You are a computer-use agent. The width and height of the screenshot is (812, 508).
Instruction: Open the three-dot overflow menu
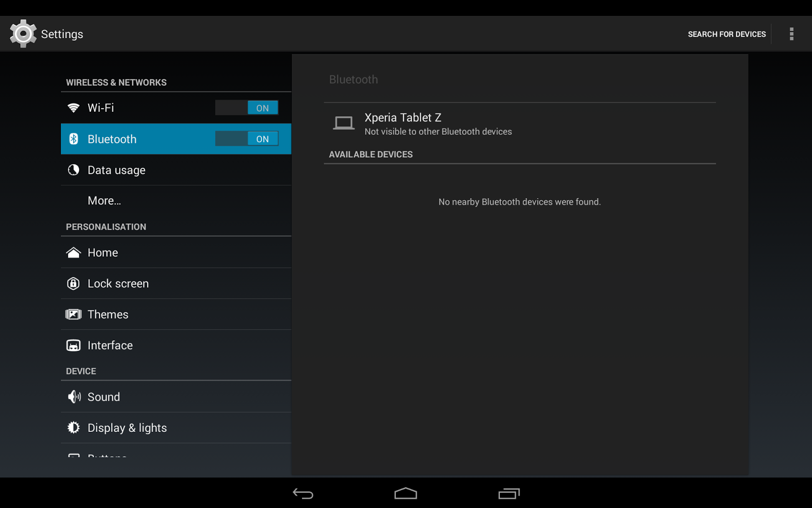[791, 34]
